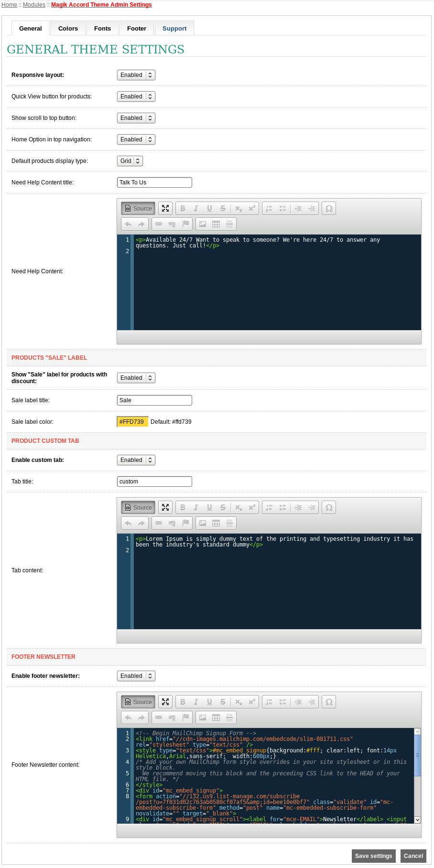This screenshot has width=434, height=868.
Task: Open Show scroll to top button dropdown
Action: click(136, 118)
